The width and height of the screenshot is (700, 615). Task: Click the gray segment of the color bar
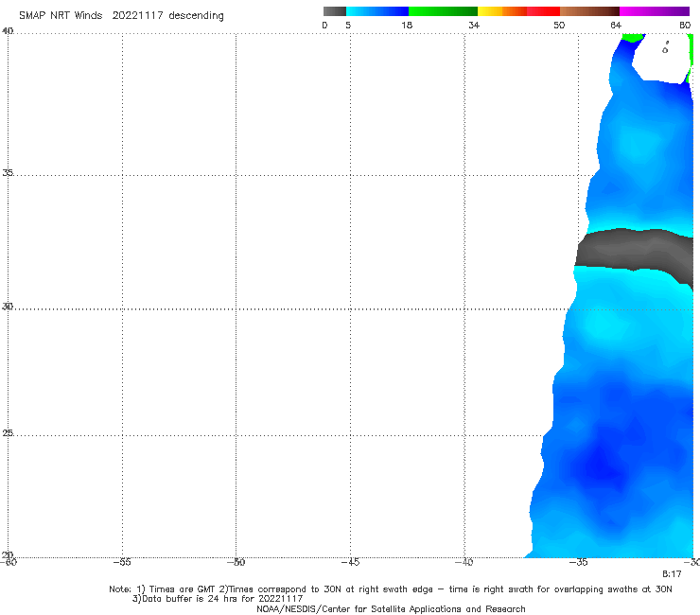[334, 11]
